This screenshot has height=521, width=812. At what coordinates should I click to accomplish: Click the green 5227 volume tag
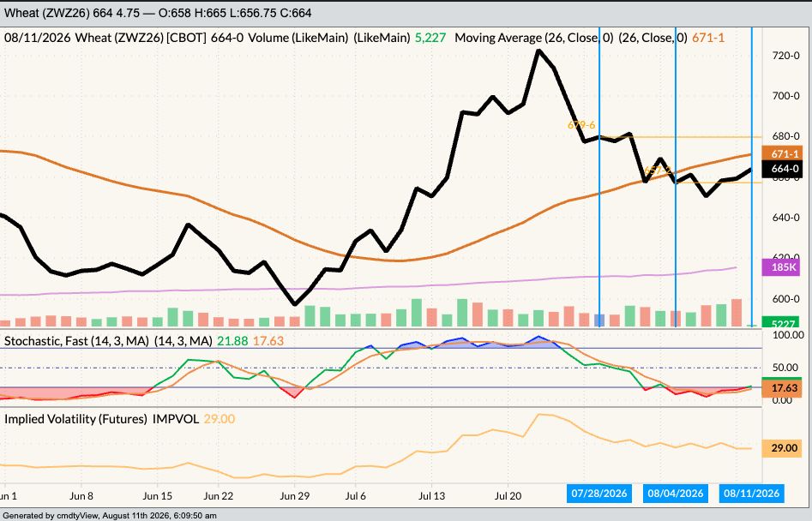pyautogui.click(x=782, y=324)
